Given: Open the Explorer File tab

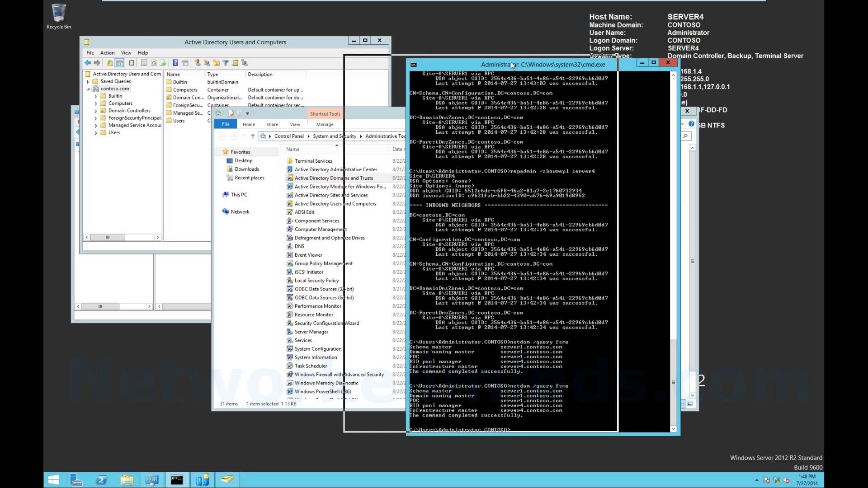Looking at the screenshot, I should (226, 124).
